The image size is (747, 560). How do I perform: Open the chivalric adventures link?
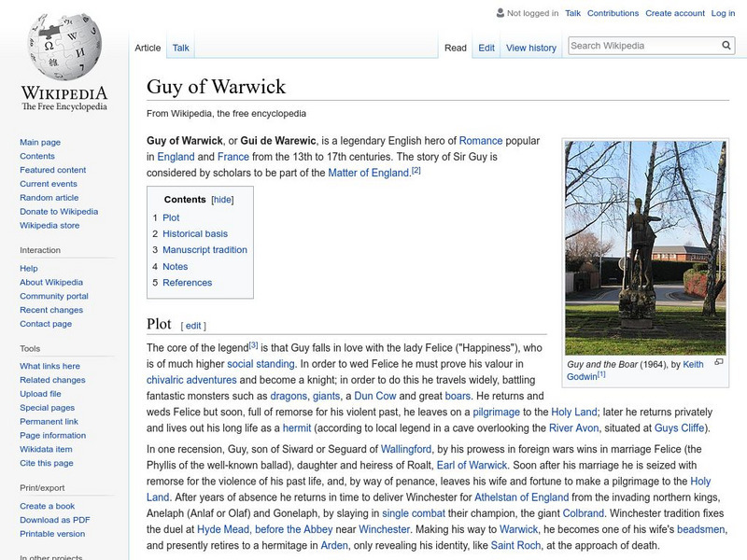click(x=191, y=380)
